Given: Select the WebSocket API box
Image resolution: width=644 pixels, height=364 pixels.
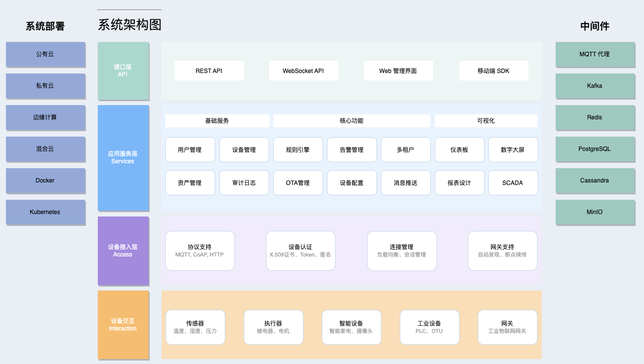Looking at the screenshot, I should (303, 71).
